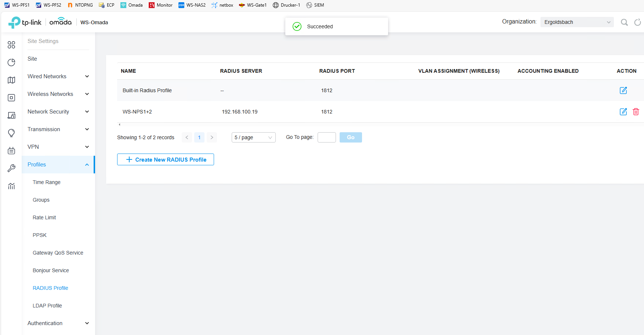Select Rate Limit under Profiles
Image resolution: width=644 pixels, height=335 pixels.
44,217
